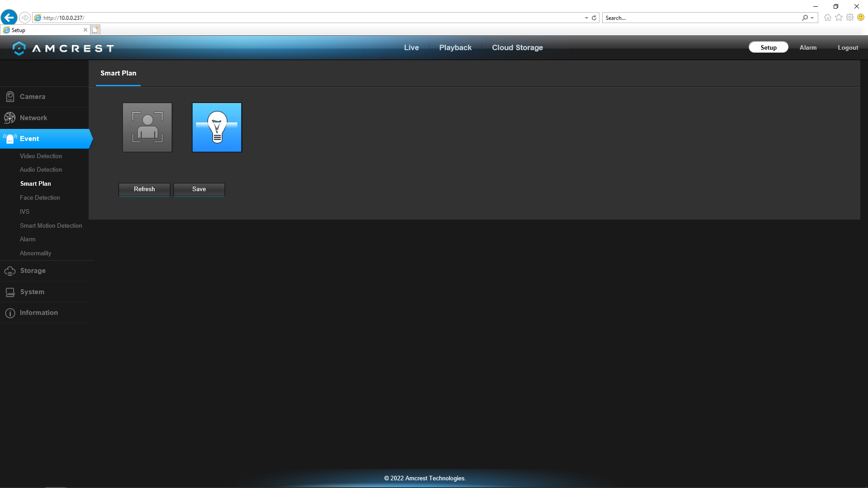Open Face Detection submenu item
Image resolution: width=868 pixels, height=488 pixels.
point(40,197)
